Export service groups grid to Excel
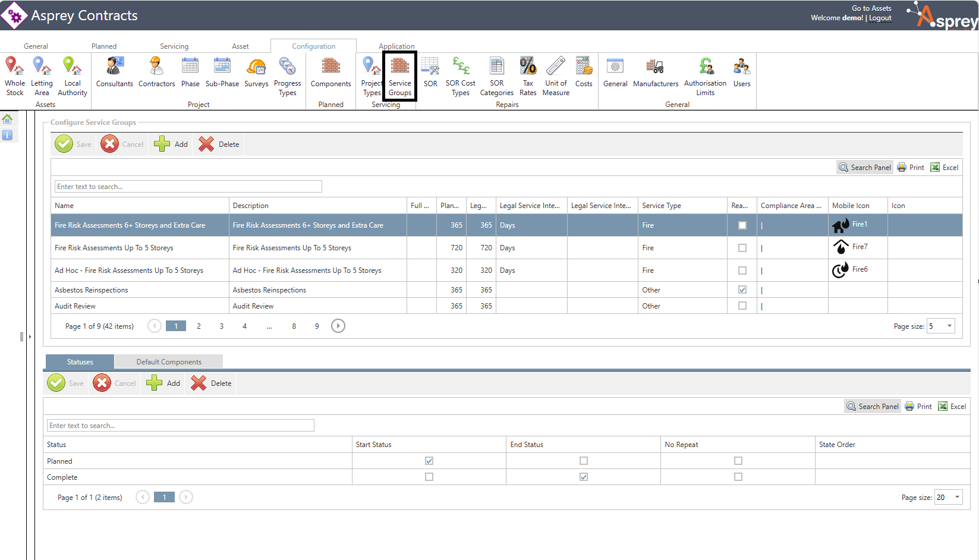Screen dimensions: 979x560 click(x=945, y=168)
